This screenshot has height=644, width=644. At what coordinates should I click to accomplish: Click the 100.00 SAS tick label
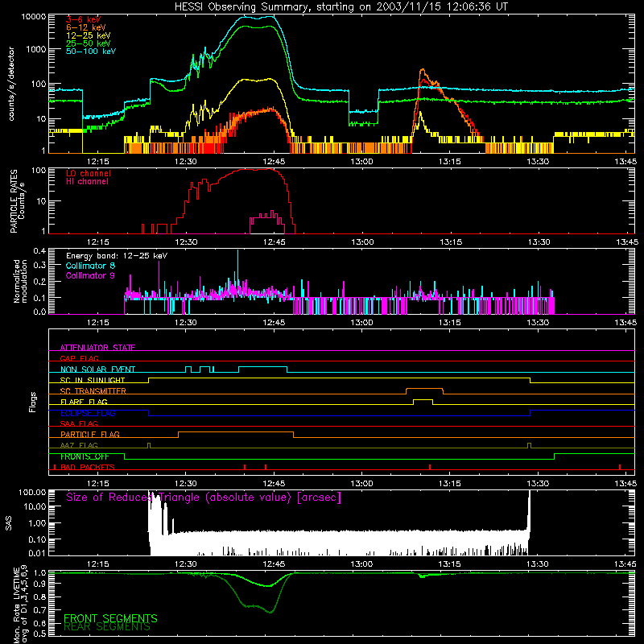(32, 493)
